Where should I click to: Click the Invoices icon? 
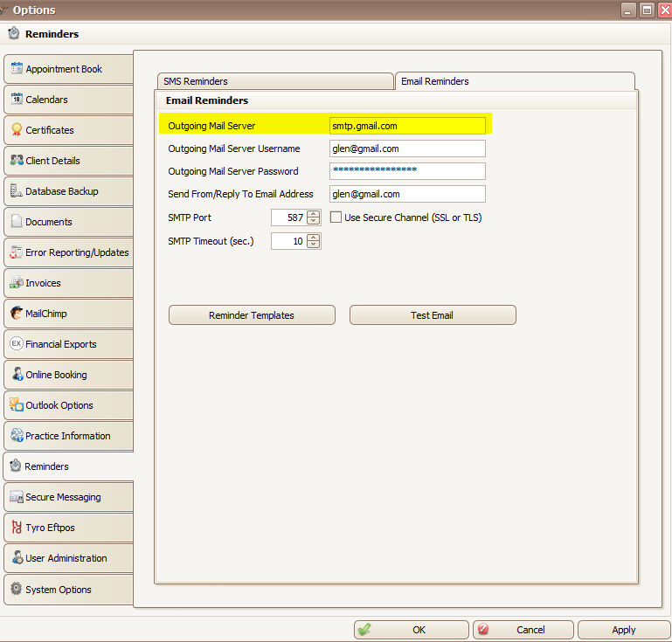(x=17, y=282)
